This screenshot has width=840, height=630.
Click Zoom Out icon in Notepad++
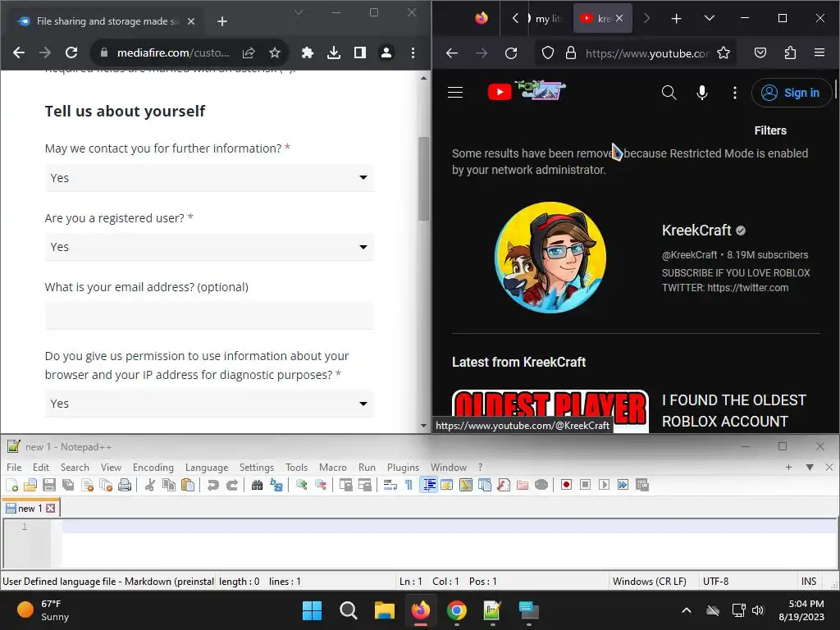coord(321,486)
